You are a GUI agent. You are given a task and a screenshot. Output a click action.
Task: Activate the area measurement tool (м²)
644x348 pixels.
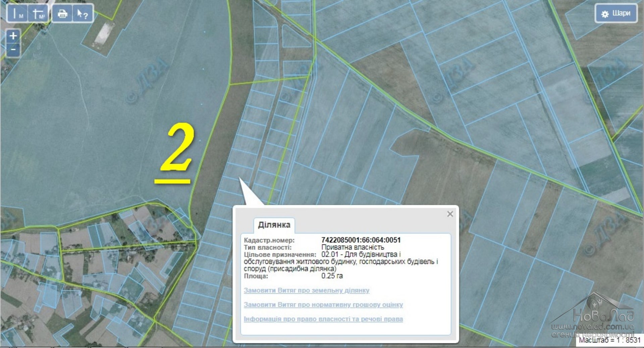coord(38,14)
